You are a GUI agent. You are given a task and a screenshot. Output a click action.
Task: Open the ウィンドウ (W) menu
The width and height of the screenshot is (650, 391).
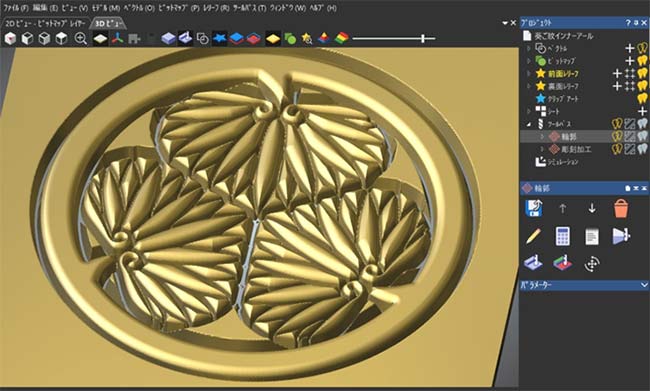click(x=288, y=8)
